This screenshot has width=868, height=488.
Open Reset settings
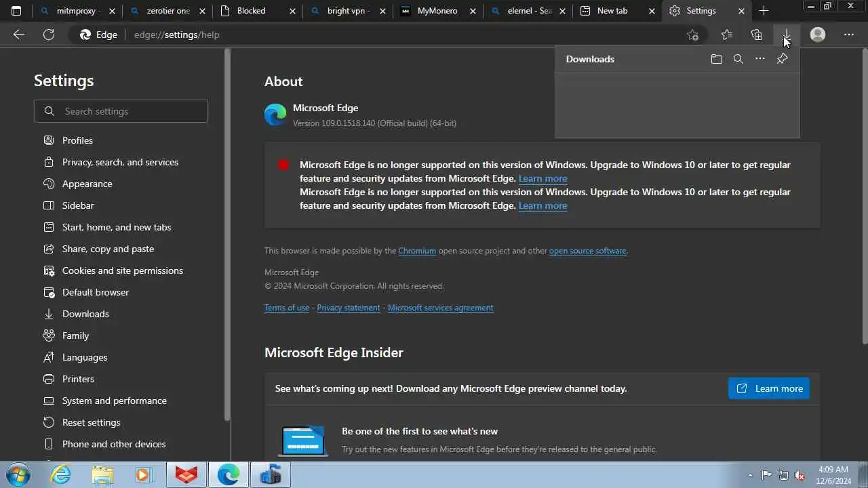pyautogui.click(x=91, y=422)
